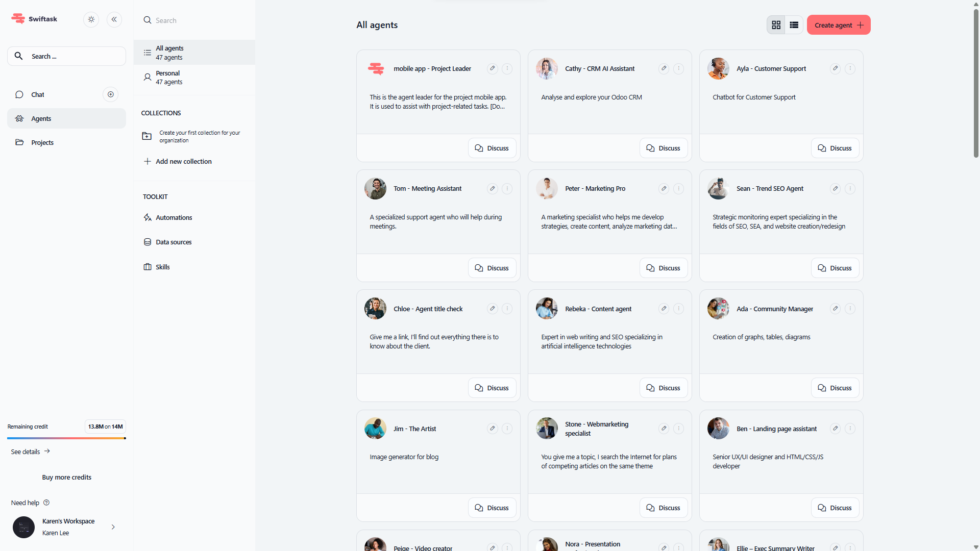Toggle the light/dark theme sun icon
Screen dimensions: 980x551
coord(91,19)
